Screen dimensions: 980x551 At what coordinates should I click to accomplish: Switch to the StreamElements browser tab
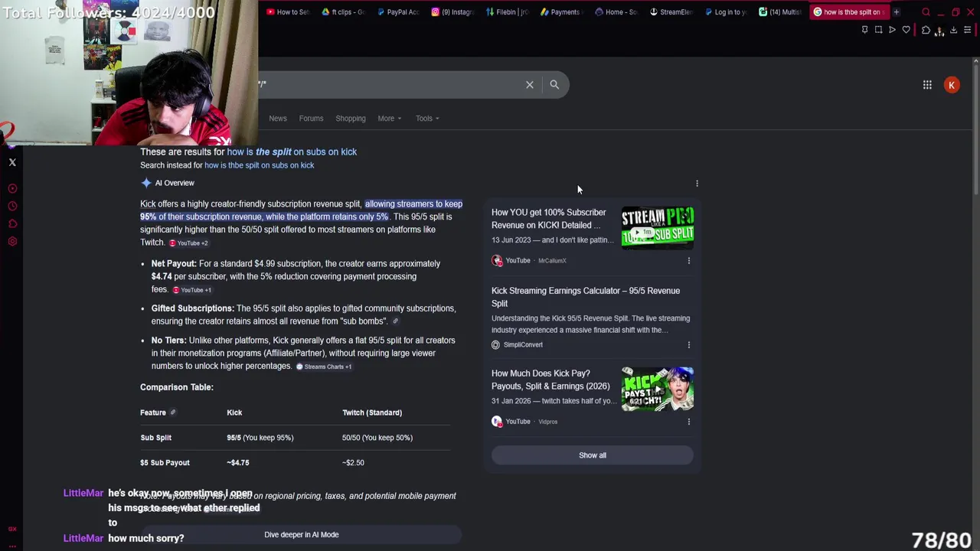coord(671,12)
